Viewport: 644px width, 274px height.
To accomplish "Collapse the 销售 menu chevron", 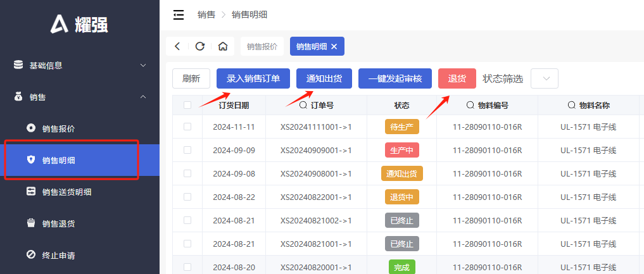I will (143, 97).
